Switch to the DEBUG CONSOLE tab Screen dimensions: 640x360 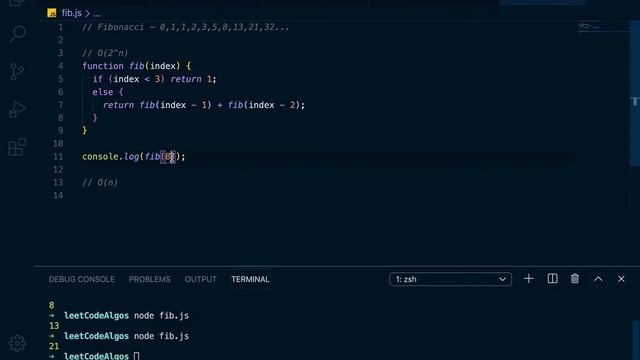coord(82,279)
